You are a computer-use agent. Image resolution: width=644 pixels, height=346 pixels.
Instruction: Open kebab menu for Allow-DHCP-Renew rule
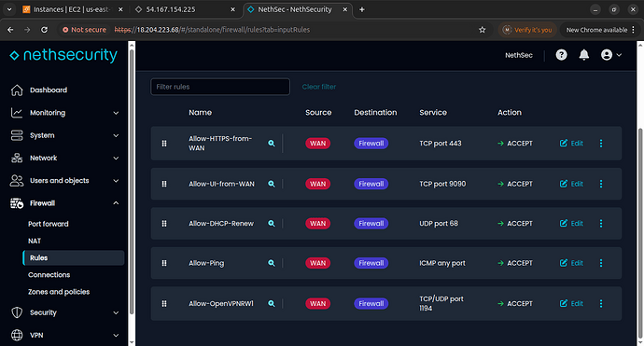point(601,223)
